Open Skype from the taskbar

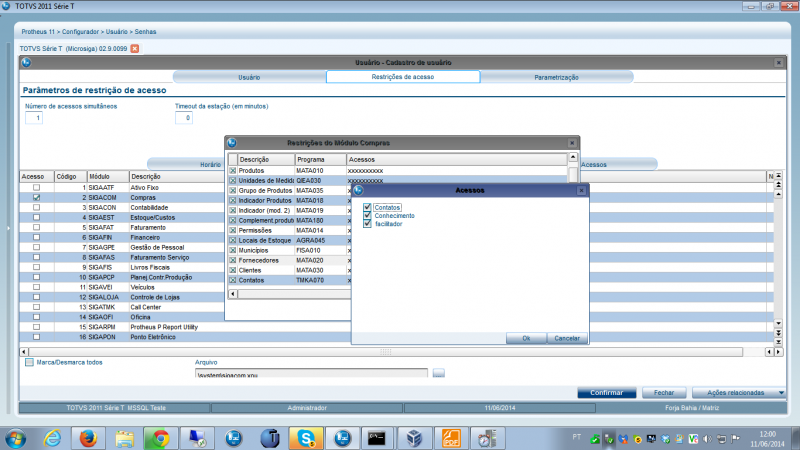pyautogui.click(x=306, y=438)
